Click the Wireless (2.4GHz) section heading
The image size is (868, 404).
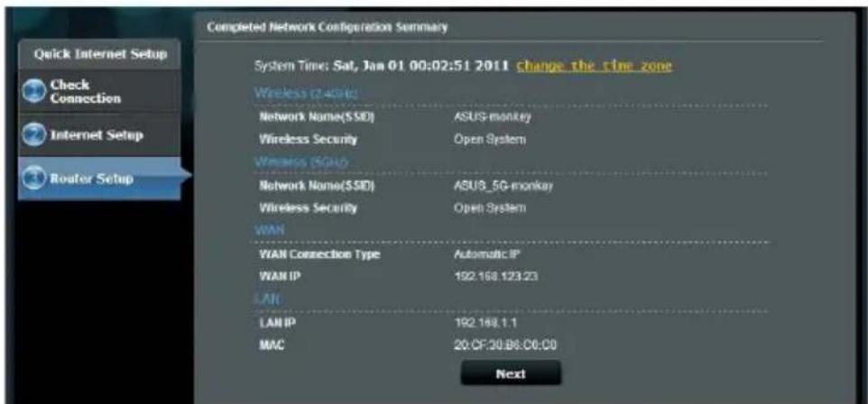[x=307, y=94]
